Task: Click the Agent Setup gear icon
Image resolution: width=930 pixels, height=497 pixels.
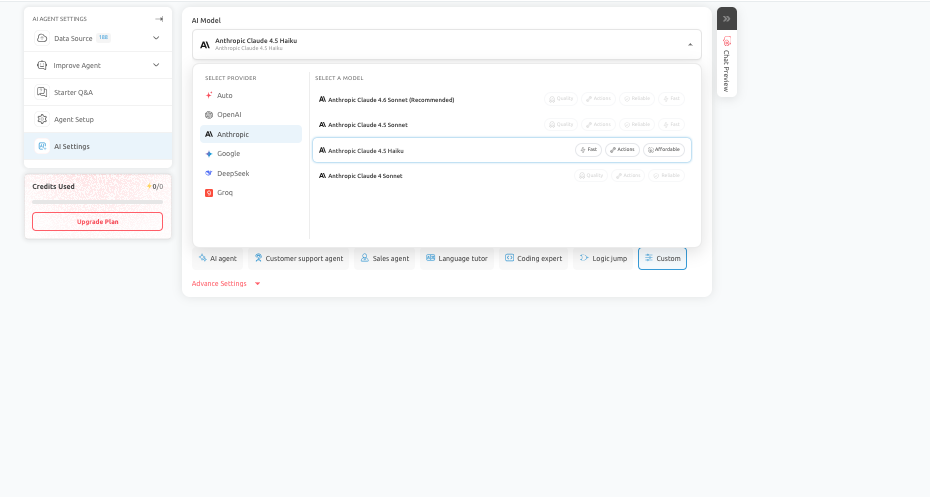Action: (42, 119)
